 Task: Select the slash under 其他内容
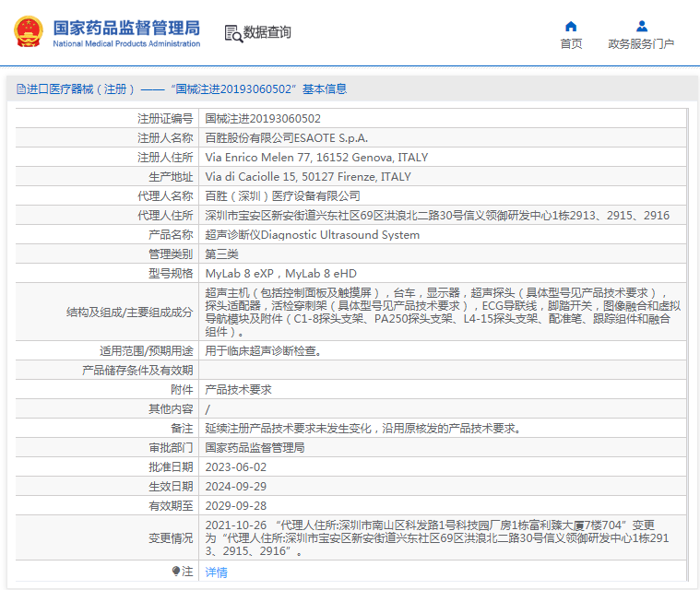point(208,408)
